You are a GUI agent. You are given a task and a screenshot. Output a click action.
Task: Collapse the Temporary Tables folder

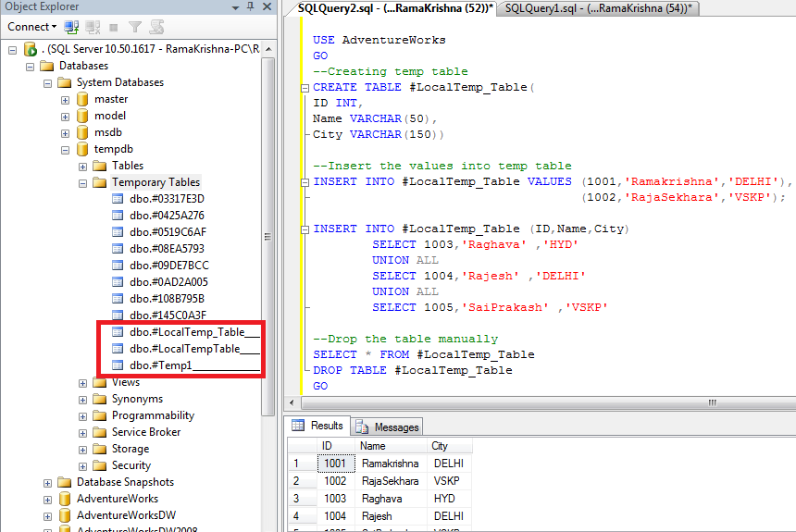pos(83,182)
